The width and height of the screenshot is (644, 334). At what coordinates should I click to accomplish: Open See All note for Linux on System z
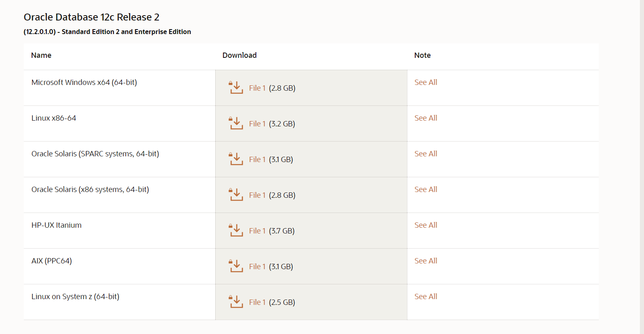click(425, 297)
